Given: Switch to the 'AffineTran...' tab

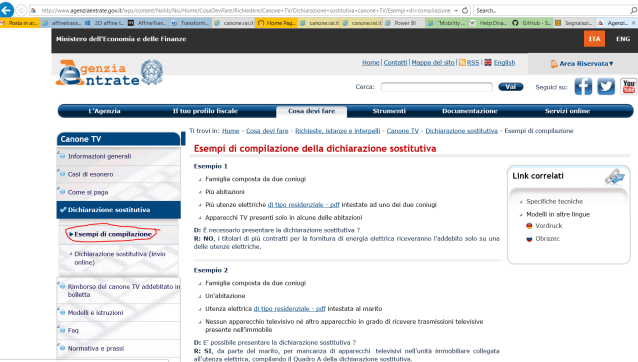Looking at the screenshot, I should click(148, 23).
